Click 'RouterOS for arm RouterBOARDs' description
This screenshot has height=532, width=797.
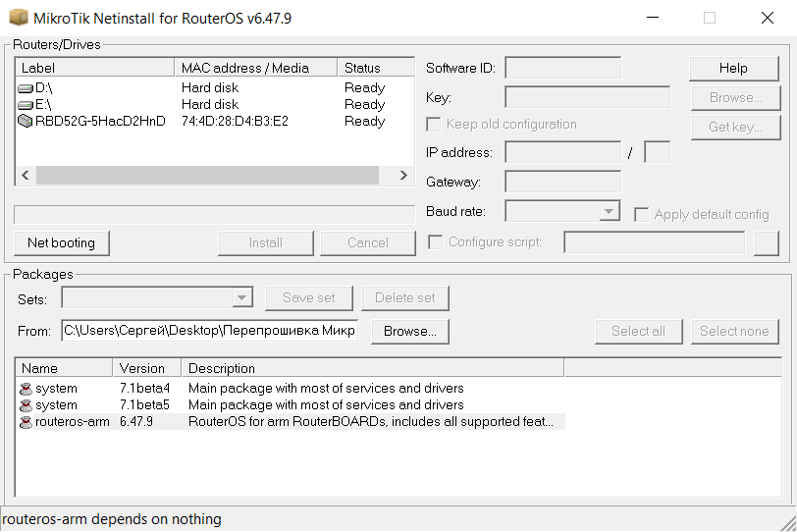(371, 422)
